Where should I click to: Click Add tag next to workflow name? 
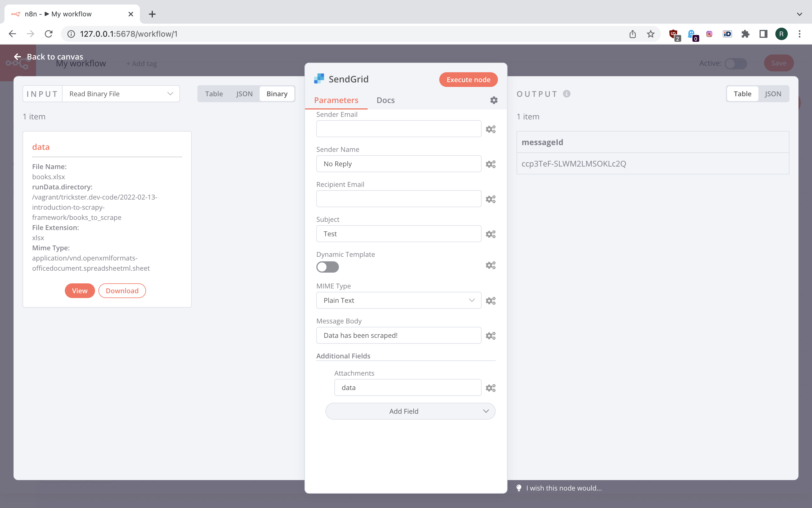(142, 63)
